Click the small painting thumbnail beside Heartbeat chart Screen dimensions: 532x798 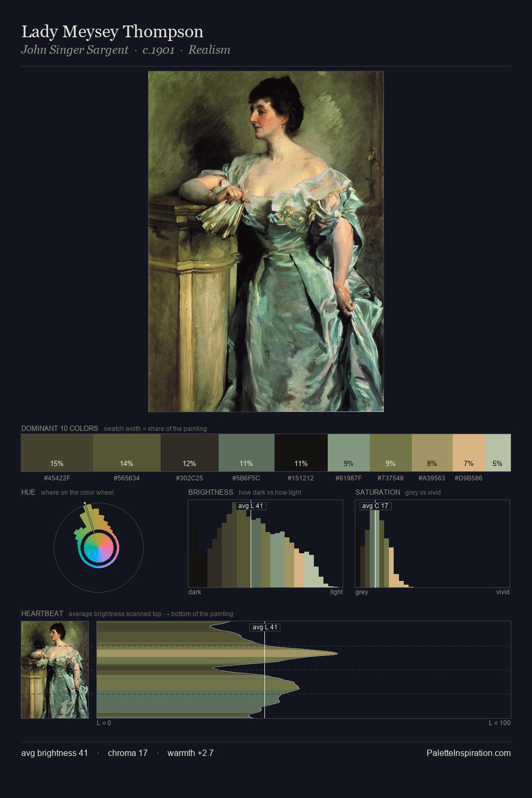coord(55,670)
